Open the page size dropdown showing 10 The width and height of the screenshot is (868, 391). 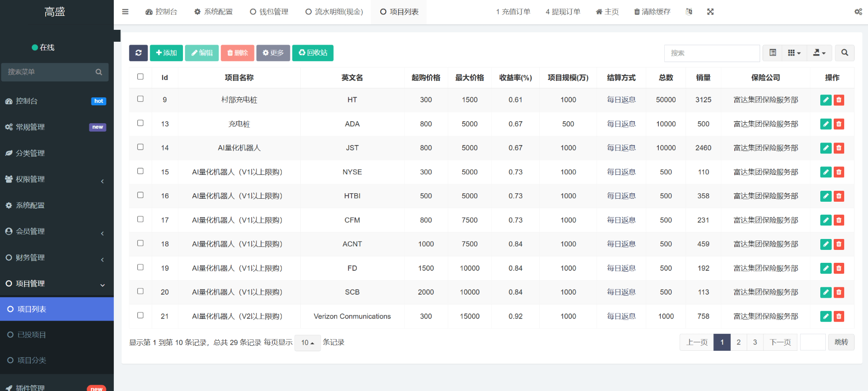[307, 343]
